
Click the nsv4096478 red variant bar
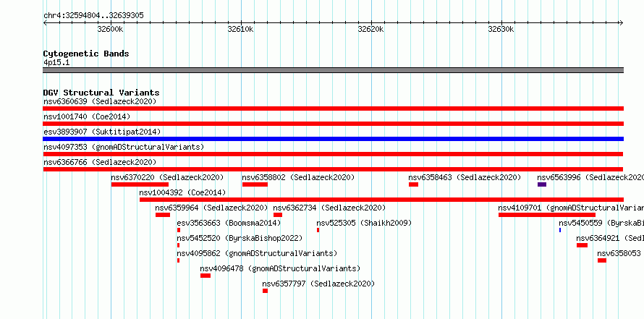pos(206,276)
